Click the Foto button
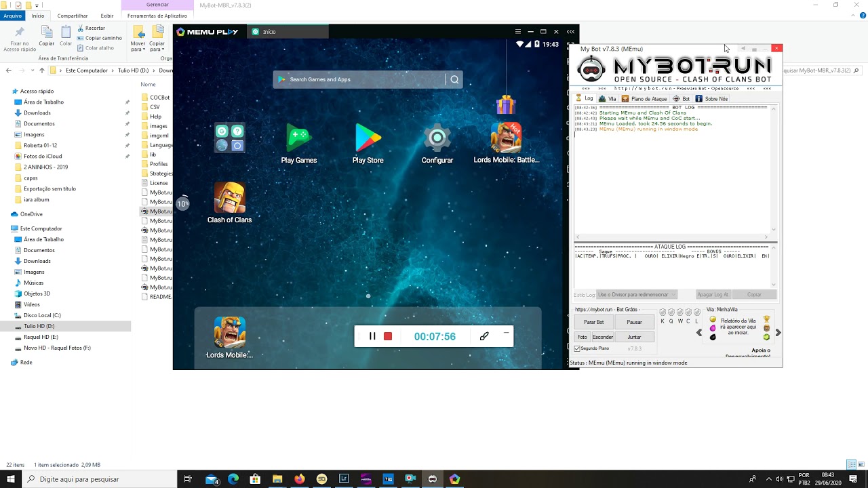The height and width of the screenshot is (488, 868). [582, 337]
